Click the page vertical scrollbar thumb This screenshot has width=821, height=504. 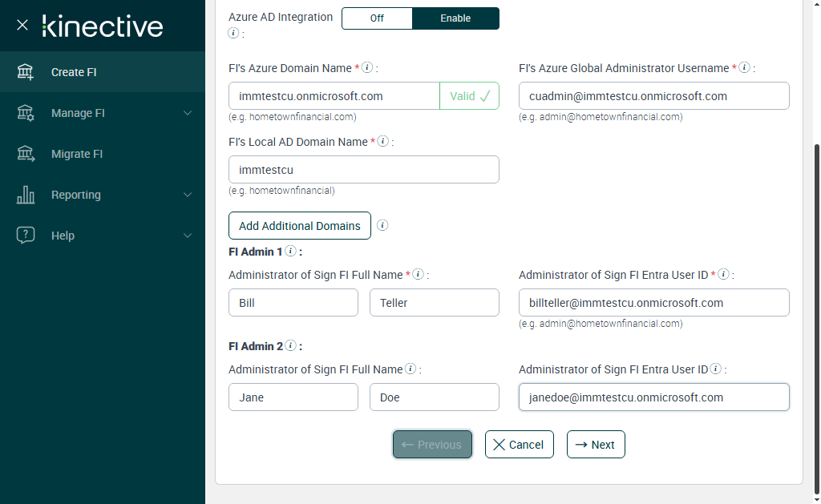pos(816,318)
